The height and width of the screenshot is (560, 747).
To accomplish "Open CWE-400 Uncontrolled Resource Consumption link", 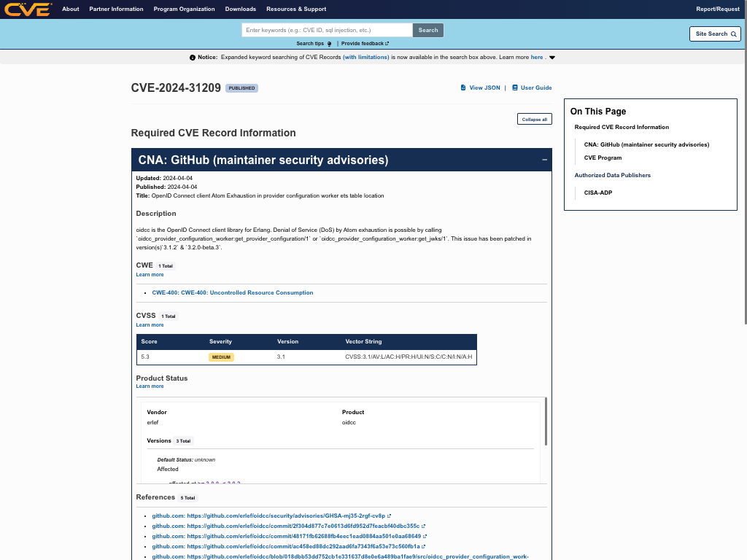I will coord(233,293).
